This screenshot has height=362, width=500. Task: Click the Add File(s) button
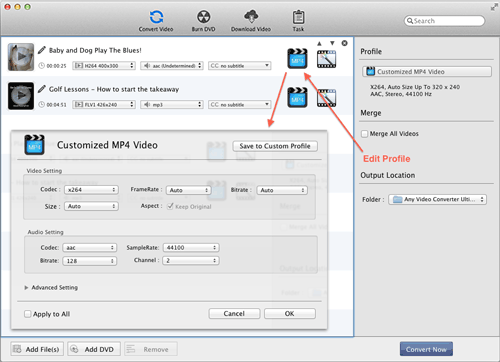pos(38,349)
